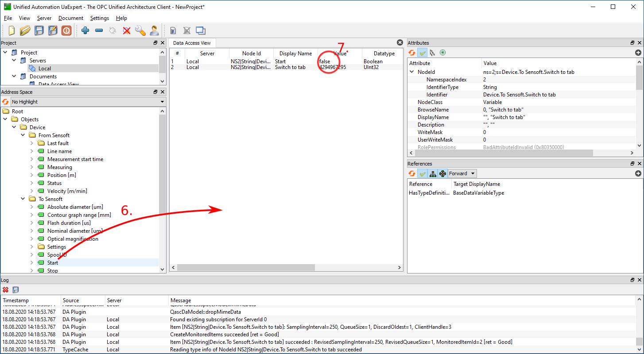Select the Measurement start time node
Viewport: 644px width, 354px height.
[75, 159]
